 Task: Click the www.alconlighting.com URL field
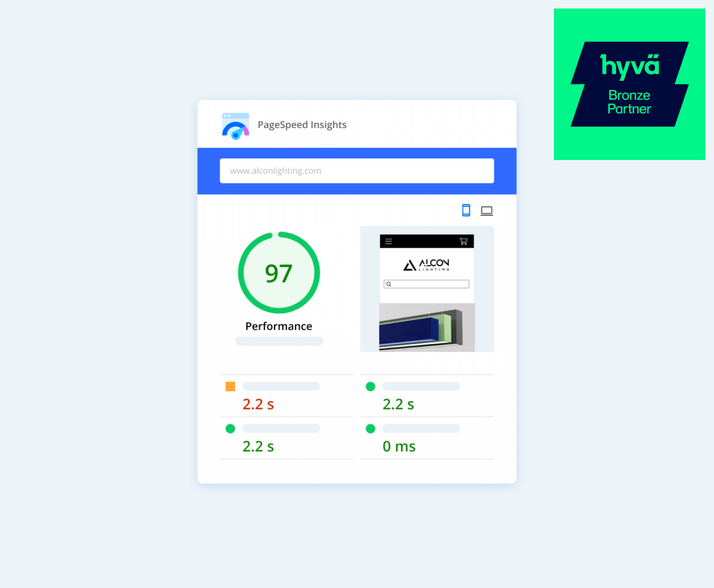357,171
